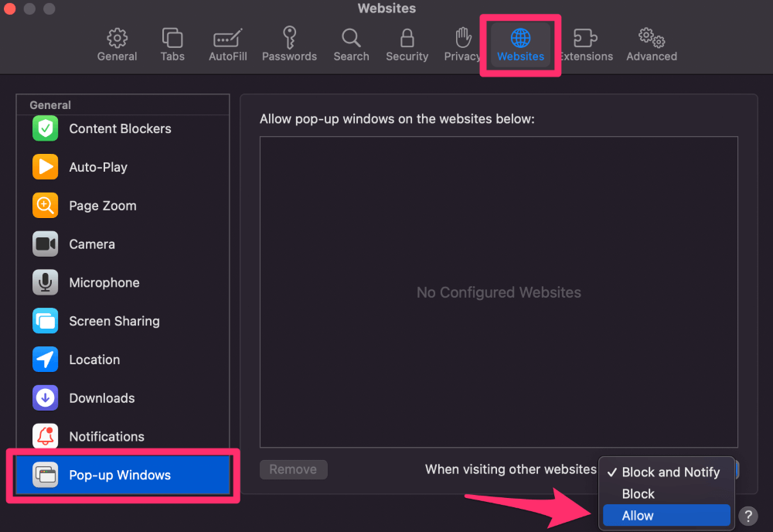The width and height of the screenshot is (773, 532).
Task: Click the empty configured websites list
Action: click(x=499, y=292)
